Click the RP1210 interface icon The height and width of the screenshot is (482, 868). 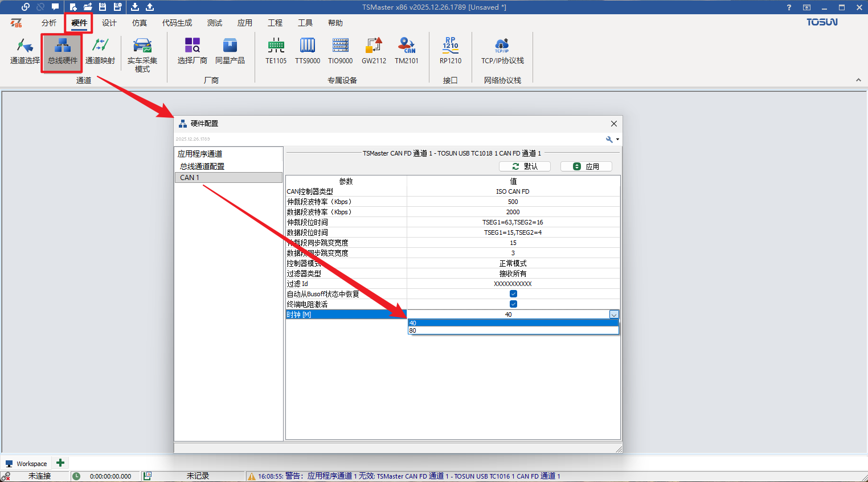tap(450, 52)
